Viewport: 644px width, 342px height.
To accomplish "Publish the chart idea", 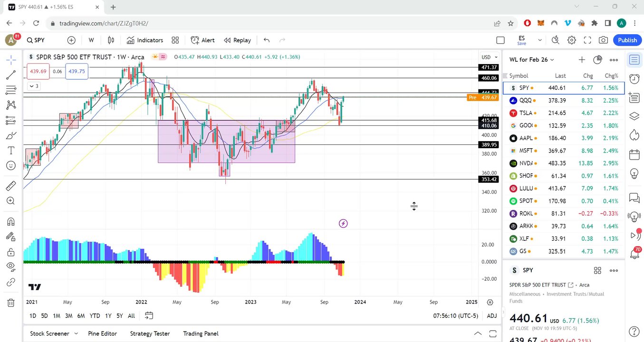I will pyautogui.click(x=627, y=40).
